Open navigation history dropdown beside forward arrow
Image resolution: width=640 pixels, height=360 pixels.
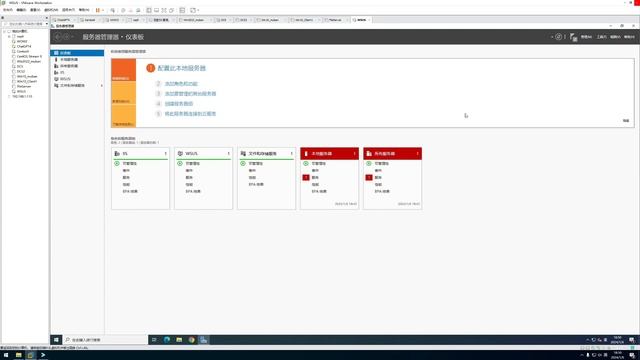[73, 37]
